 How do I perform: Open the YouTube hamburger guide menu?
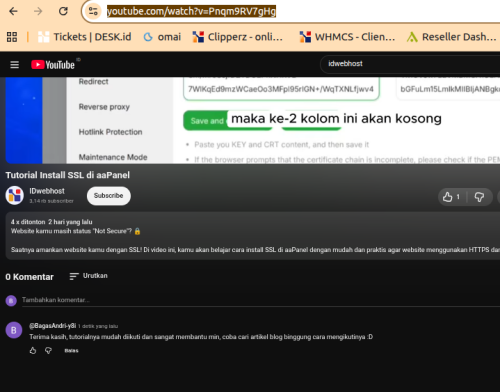pyautogui.click(x=14, y=64)
